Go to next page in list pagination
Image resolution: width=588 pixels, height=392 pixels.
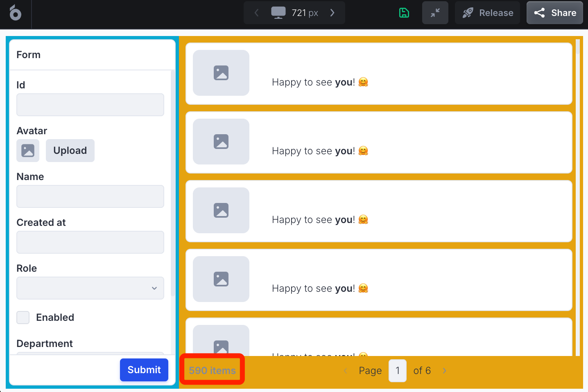click(x=444, y=371)
